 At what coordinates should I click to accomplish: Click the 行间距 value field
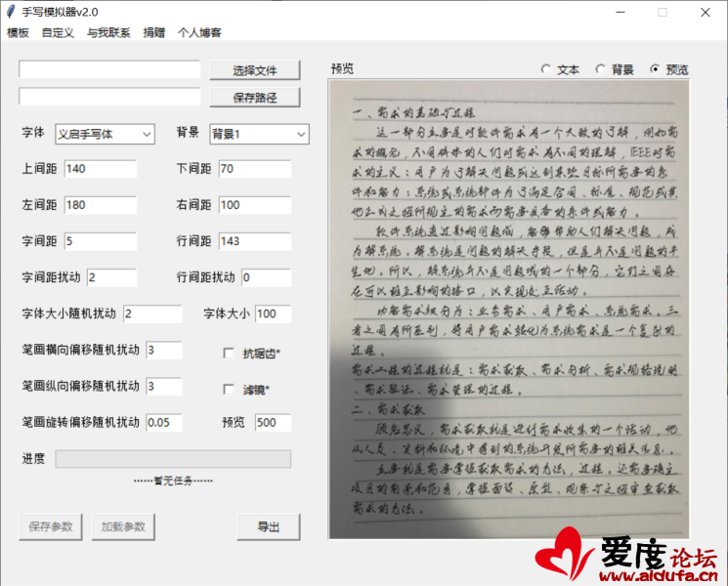click(x=255, y=241)
